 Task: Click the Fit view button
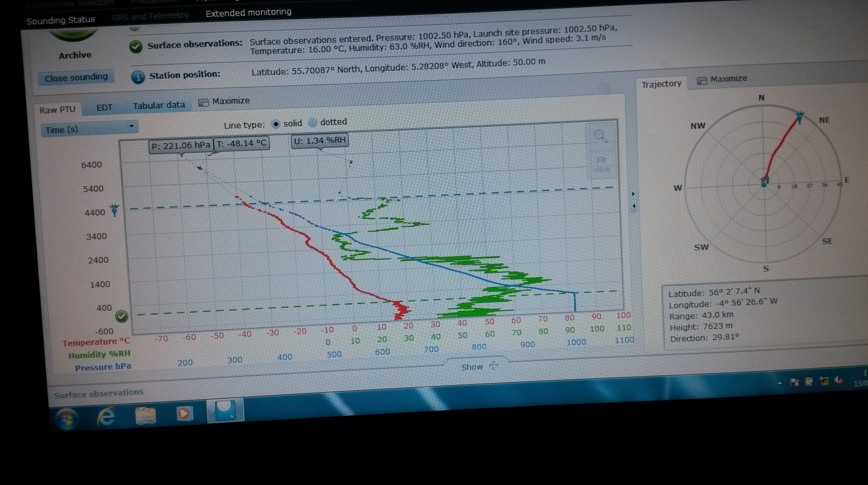601,164
